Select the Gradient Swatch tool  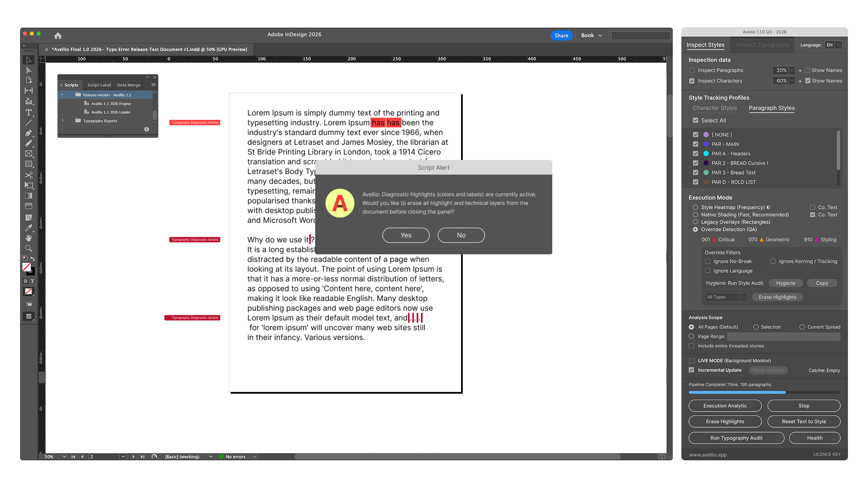(x=29, y=196)
